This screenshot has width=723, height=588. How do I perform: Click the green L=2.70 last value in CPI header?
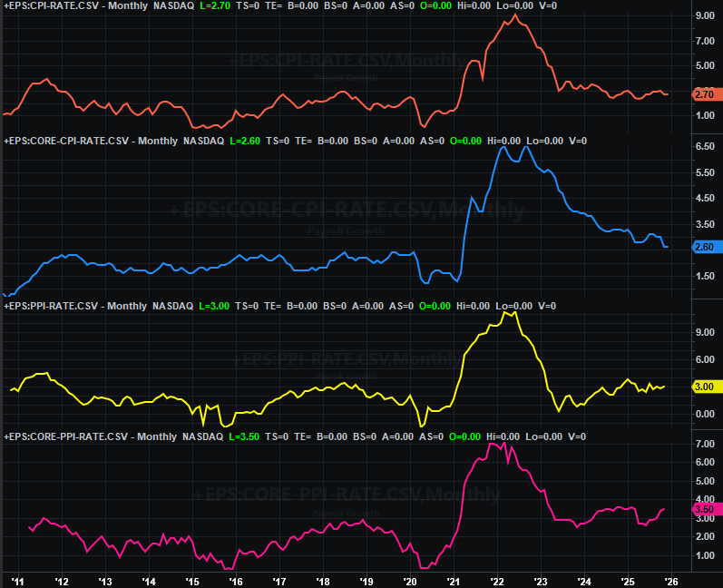[249, 5]
